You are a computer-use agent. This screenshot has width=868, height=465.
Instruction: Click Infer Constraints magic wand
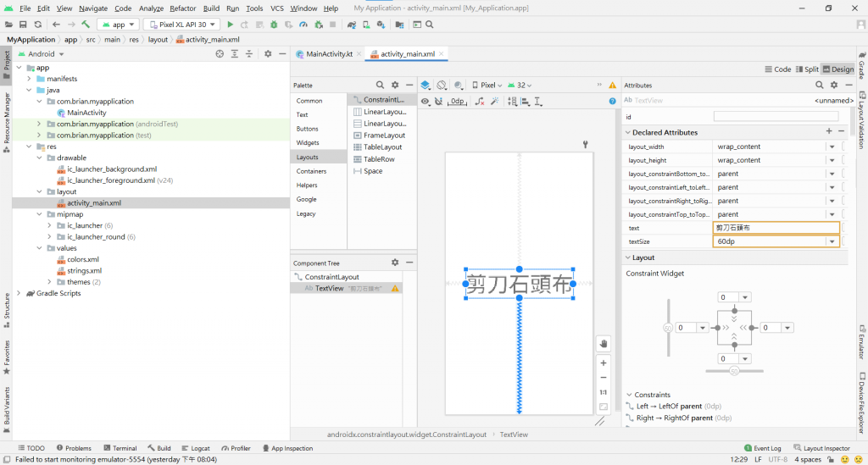click(x=495, y=101)
